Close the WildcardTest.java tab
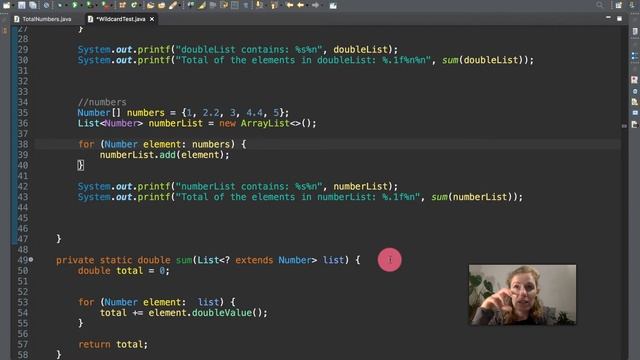This screenshot has height=360, width=640. pyautogui.click(x=152, y=19)
